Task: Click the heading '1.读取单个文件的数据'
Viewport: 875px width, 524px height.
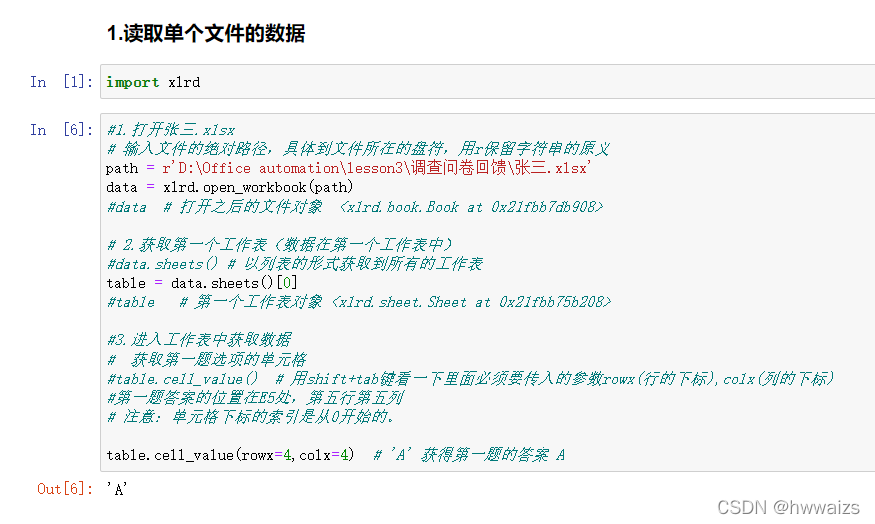Action: pos(206,33)
